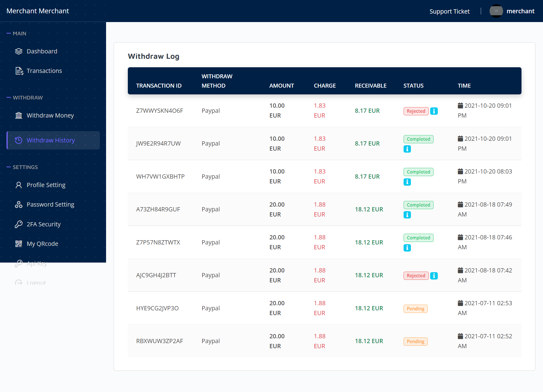Click the My QRcode icon
The image size is (543, 392).
coord(19,244)
